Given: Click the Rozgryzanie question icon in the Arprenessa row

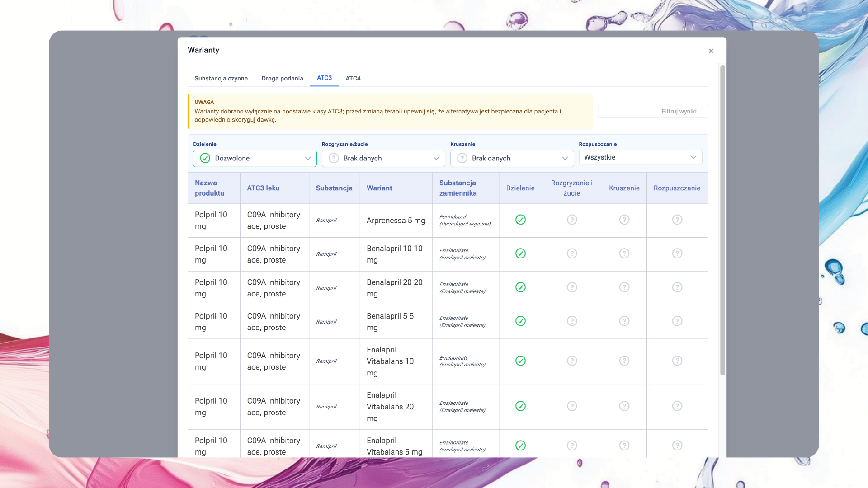Looking at the screenshot, I should [572, 220].
